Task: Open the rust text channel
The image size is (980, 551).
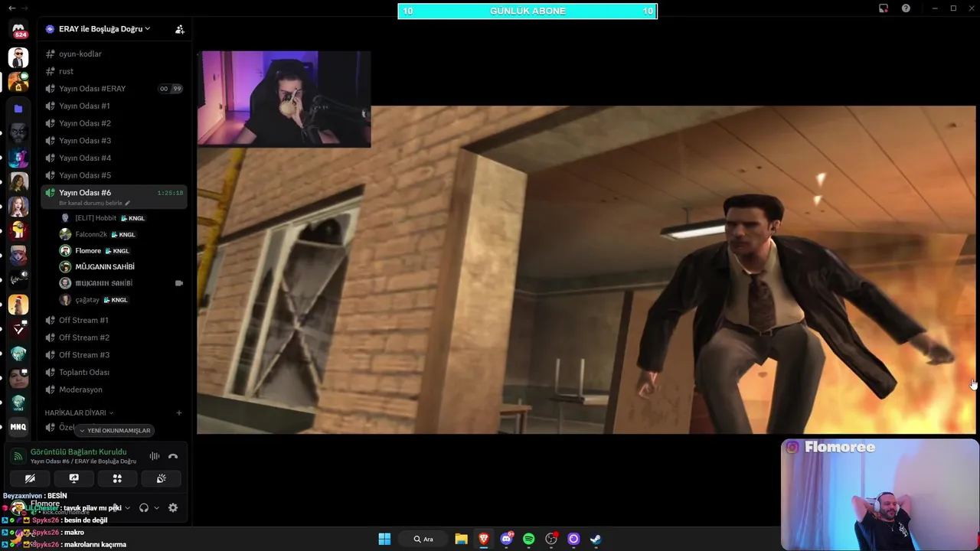Action: 115,71
